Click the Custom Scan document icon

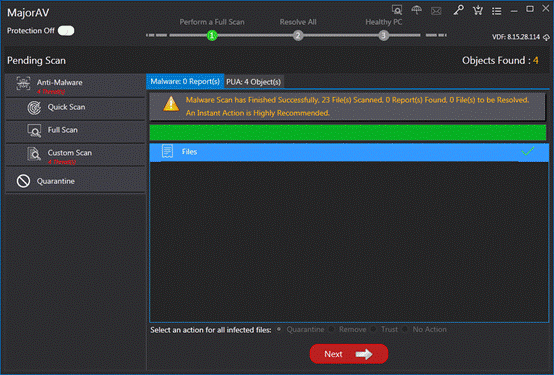pyautogui.click(x=34, y=154)
